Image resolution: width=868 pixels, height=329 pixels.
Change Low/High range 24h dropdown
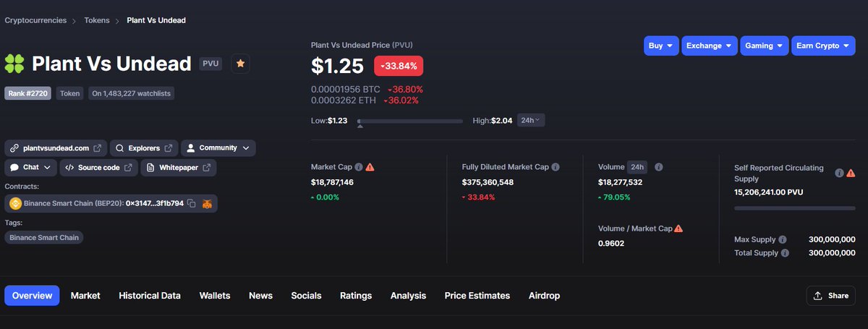tap(530, 121)
